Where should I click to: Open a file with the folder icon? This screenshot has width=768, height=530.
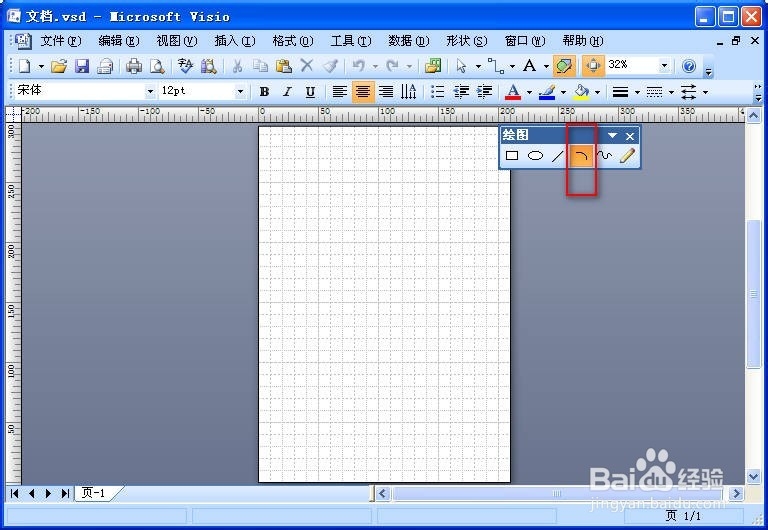tap(59, 66)
